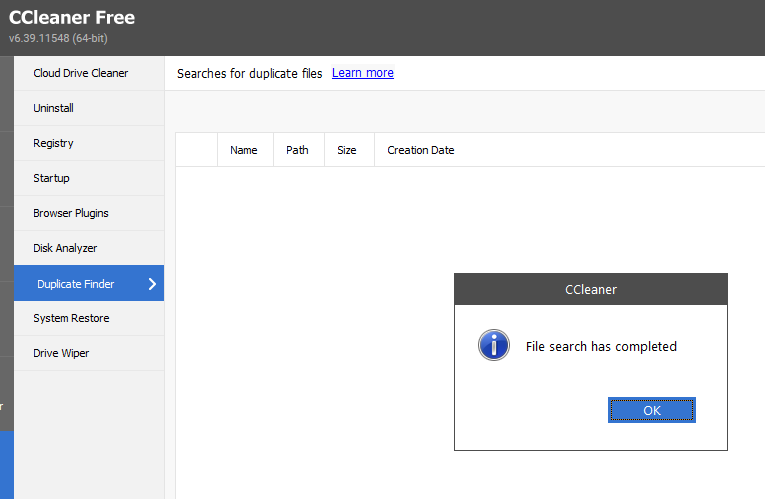The image size is (765, 499).
Task: Open the Learn more link
Action: pos(362,73)
